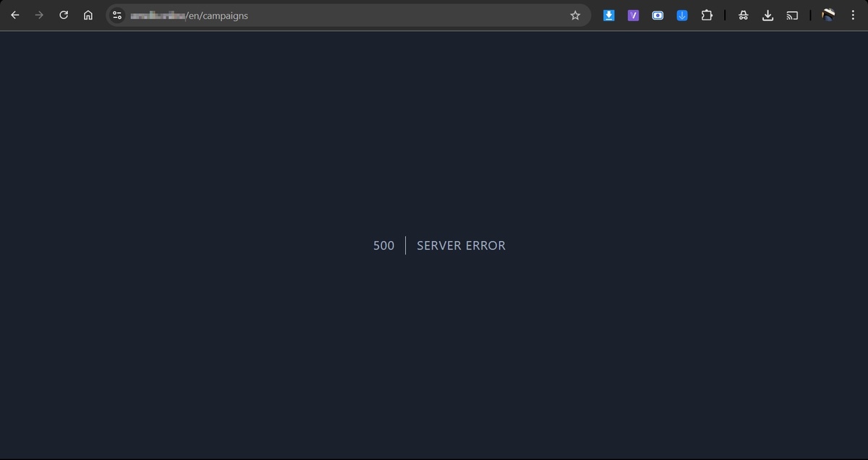Bookmark this page with the star icon
This screenshot has height=460, width=868.
575,15
